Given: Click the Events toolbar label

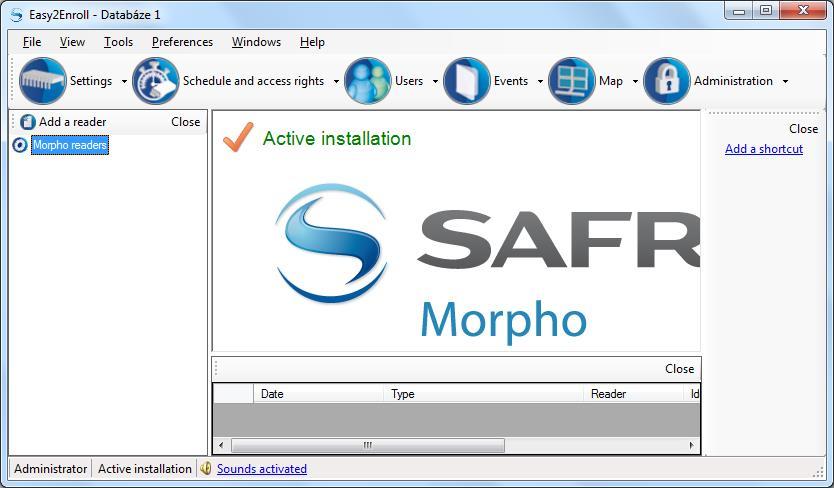Looking at the screenshot, I should click(511, 81).
